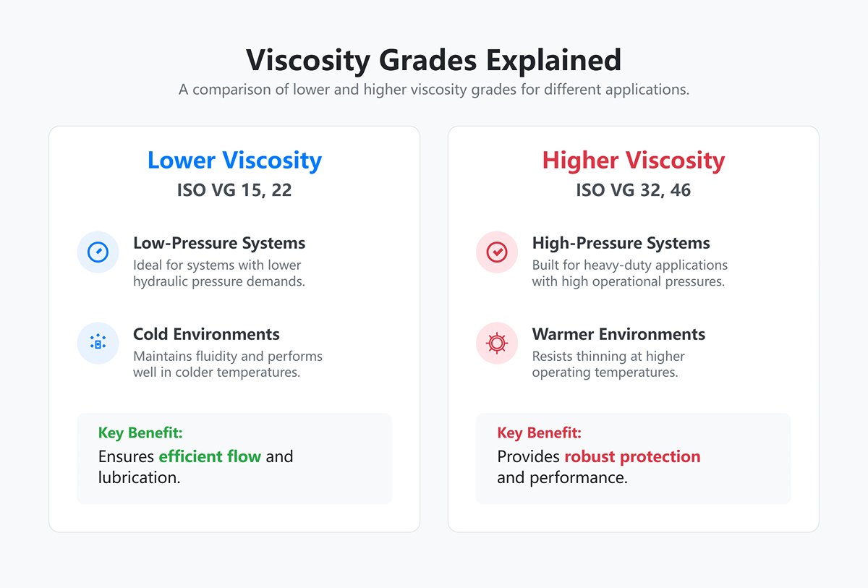The width and height of the screenshot is (868, 588).
Task: Select the 'ISO VG 32, 46' label
Action: [x=634, y=190]
